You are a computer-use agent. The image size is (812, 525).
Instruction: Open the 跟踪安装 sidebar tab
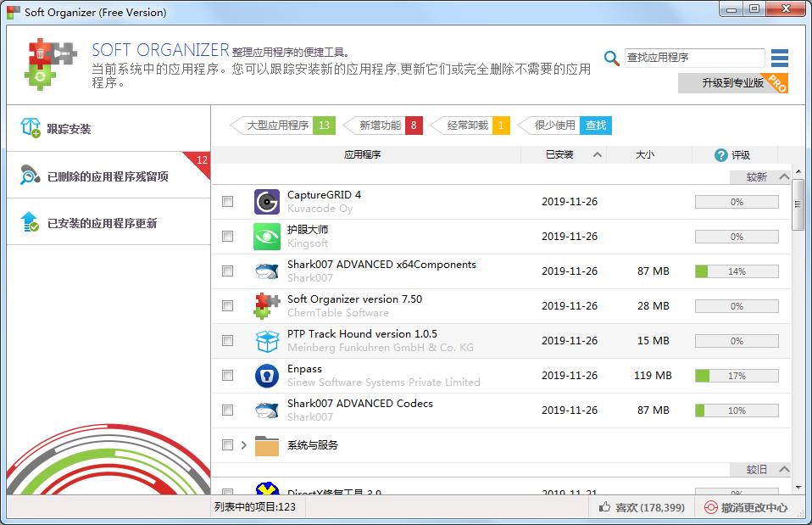click(x=69, y=129)
